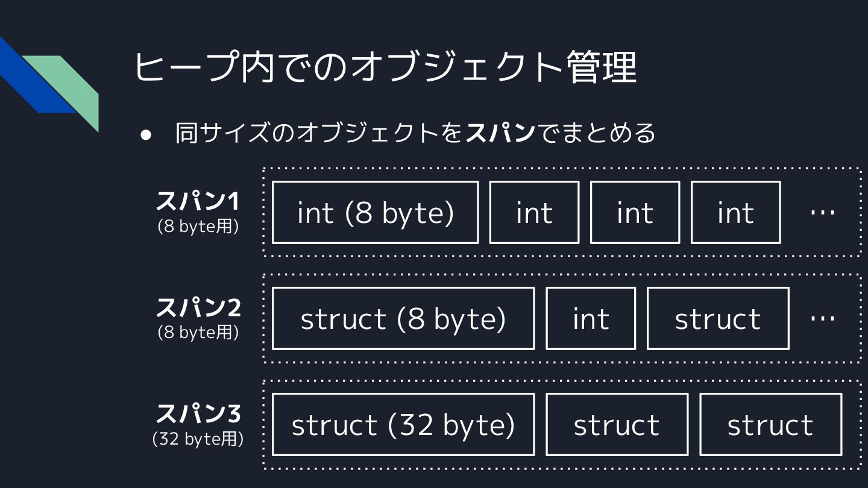Select the middle struct box in スパン3 row
The image size is (868, 488).
(x=617, y=425)
